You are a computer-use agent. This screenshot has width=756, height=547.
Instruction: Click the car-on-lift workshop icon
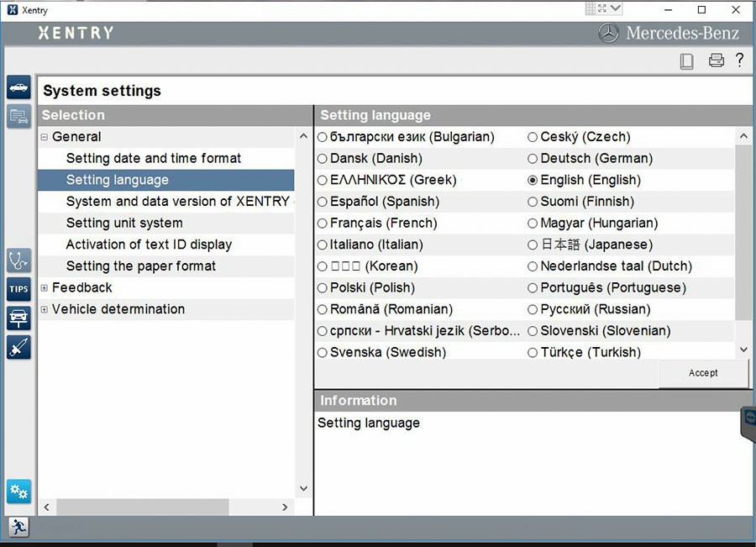click(x=18, y=318)
